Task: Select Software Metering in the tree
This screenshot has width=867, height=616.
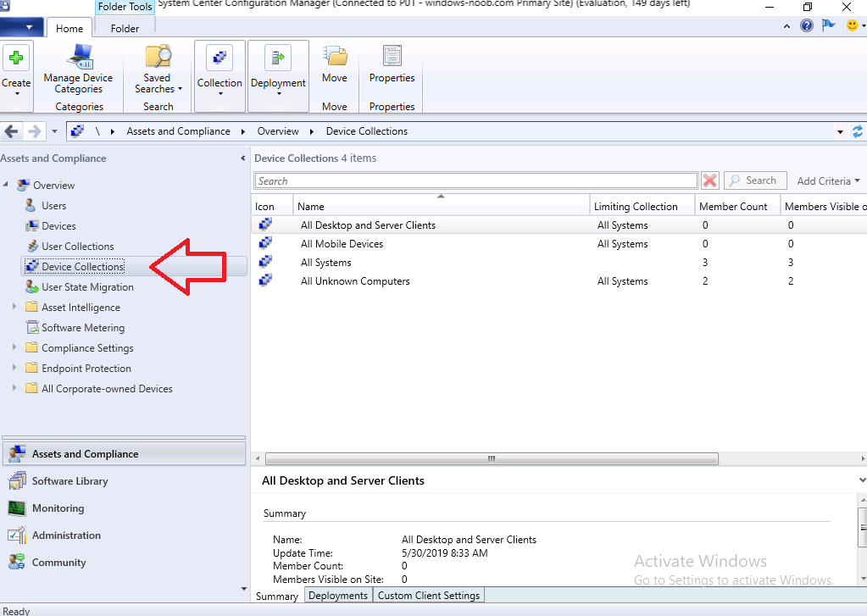Action: click(83, 327)
